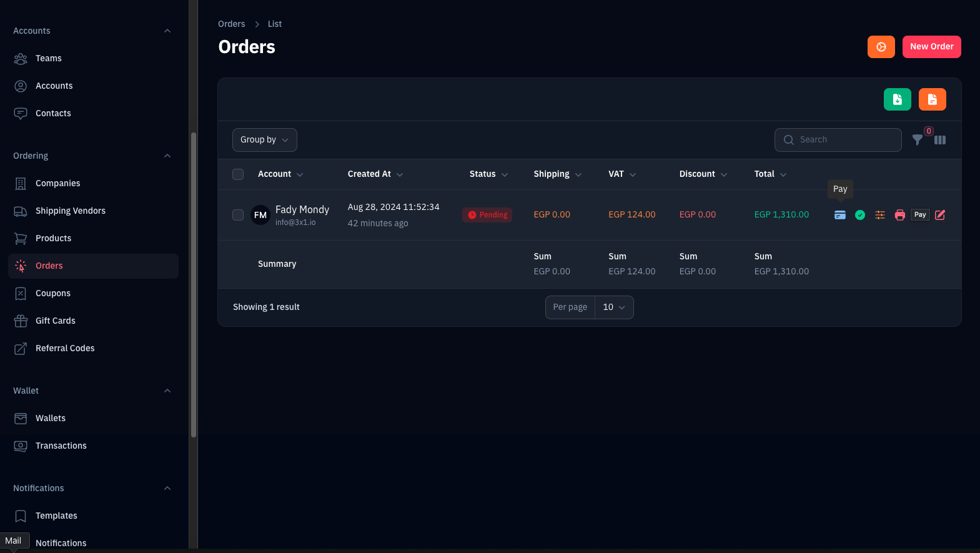Open the Fady Mondy account name link

click(x=302, y=209)
